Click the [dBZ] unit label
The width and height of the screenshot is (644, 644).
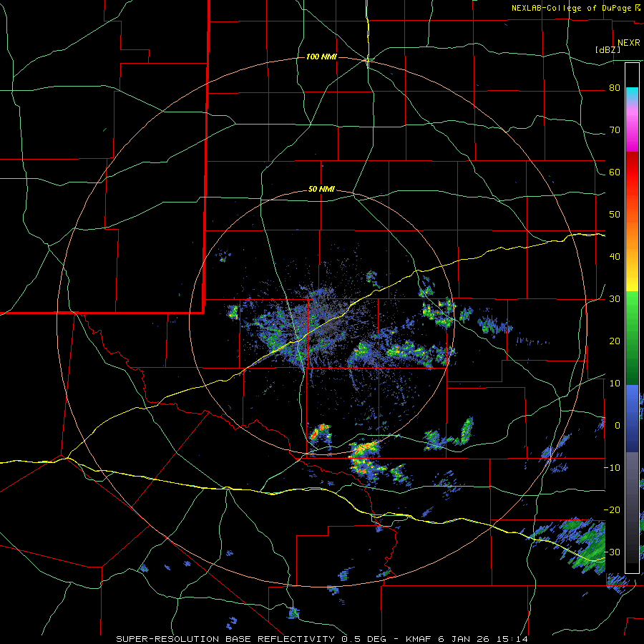[608, 50]
